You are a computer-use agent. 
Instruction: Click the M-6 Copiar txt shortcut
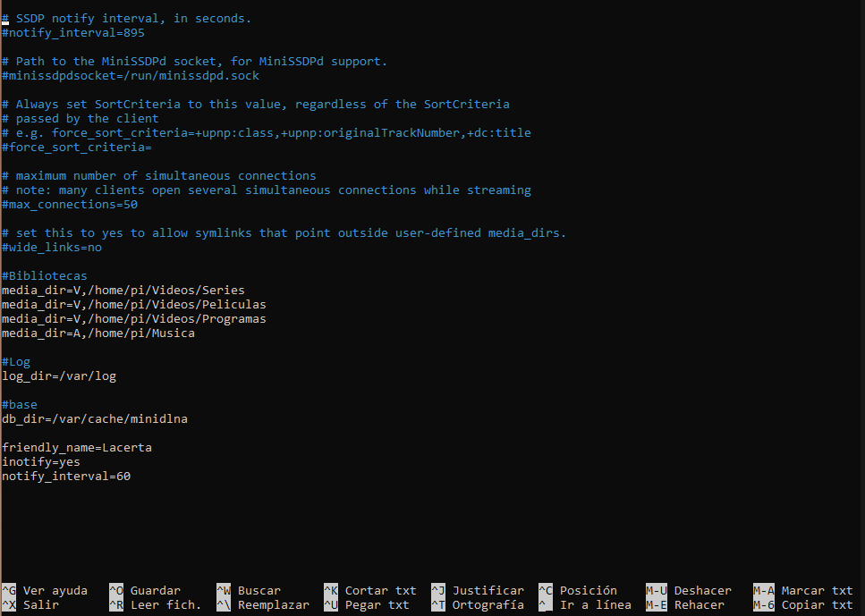coord(802,605)
